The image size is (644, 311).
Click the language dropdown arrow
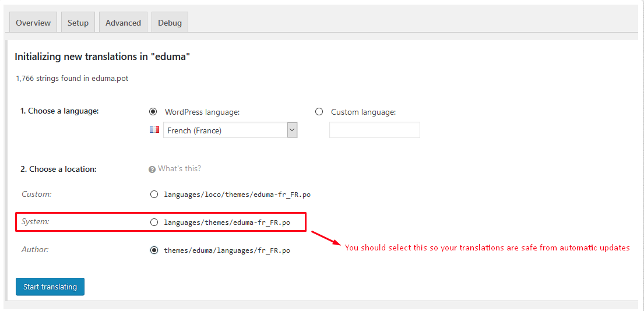click(292, 130)
